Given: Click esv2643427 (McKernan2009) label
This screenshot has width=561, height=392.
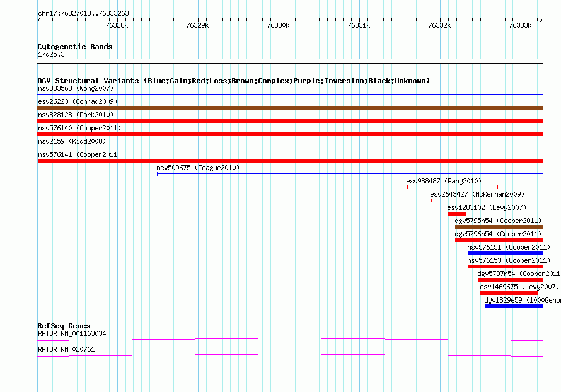Looking at the screenshot, I should [x=477, y=194].
